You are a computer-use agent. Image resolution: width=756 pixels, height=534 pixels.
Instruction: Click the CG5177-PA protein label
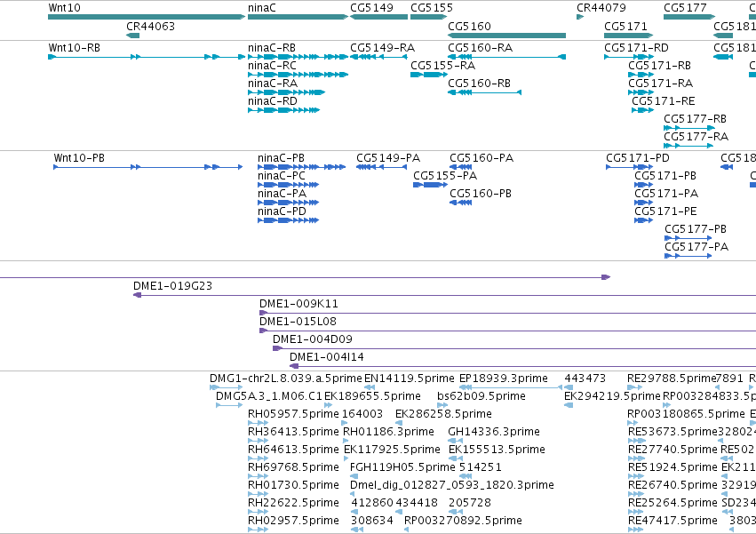click(x=696, y=247)
